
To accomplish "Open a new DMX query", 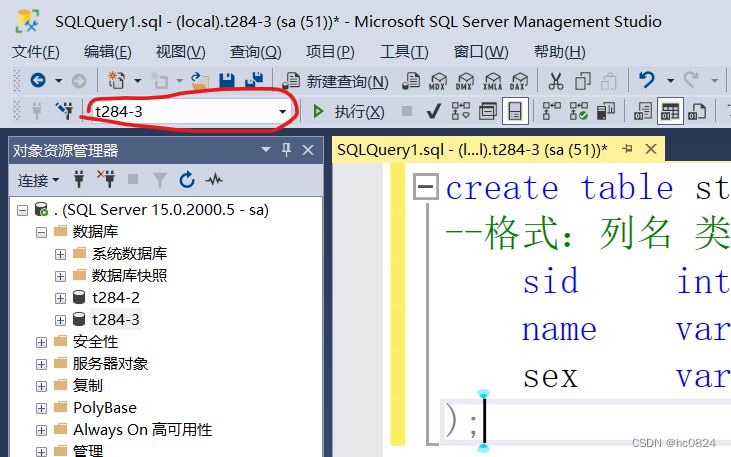I will (465, 81).
